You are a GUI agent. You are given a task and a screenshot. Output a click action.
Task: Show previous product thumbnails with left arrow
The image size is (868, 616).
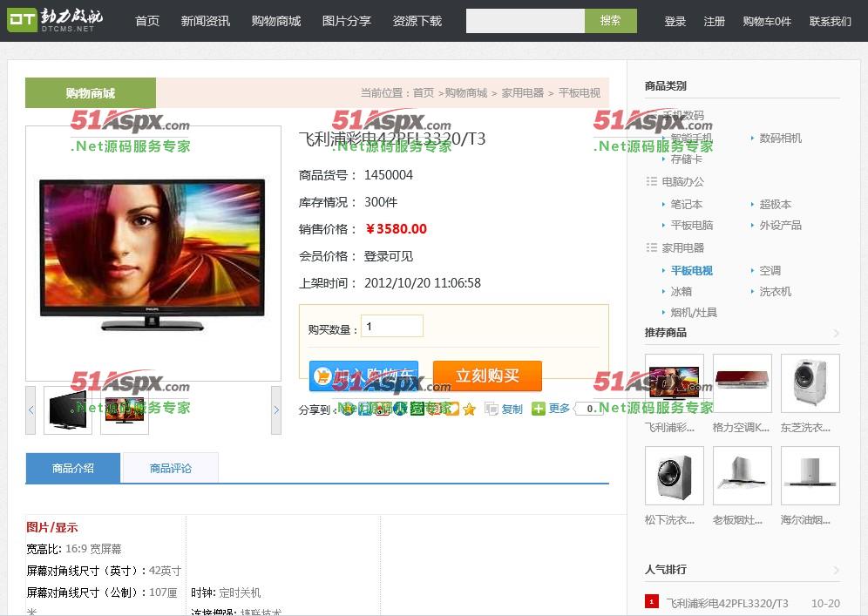point(31,410)
